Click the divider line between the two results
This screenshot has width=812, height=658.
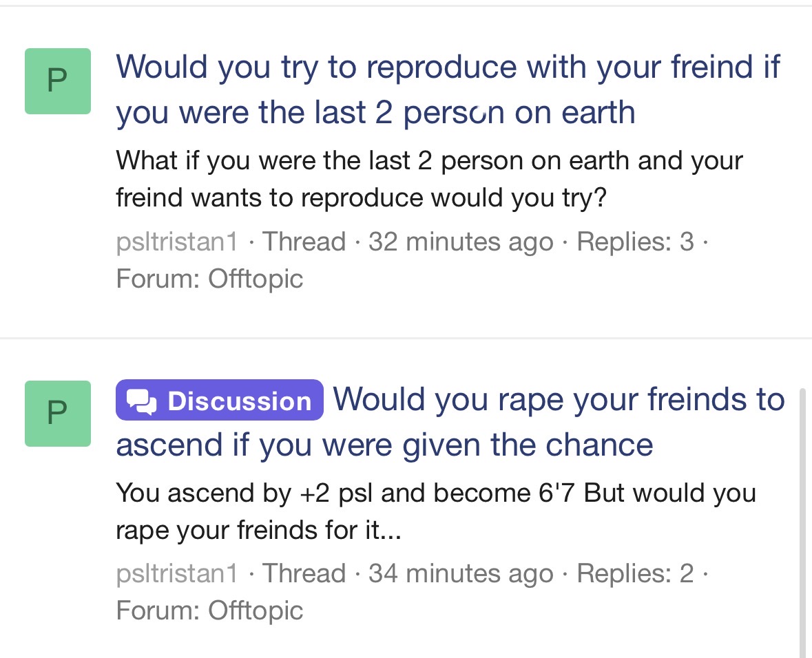[x=406, y=338]
